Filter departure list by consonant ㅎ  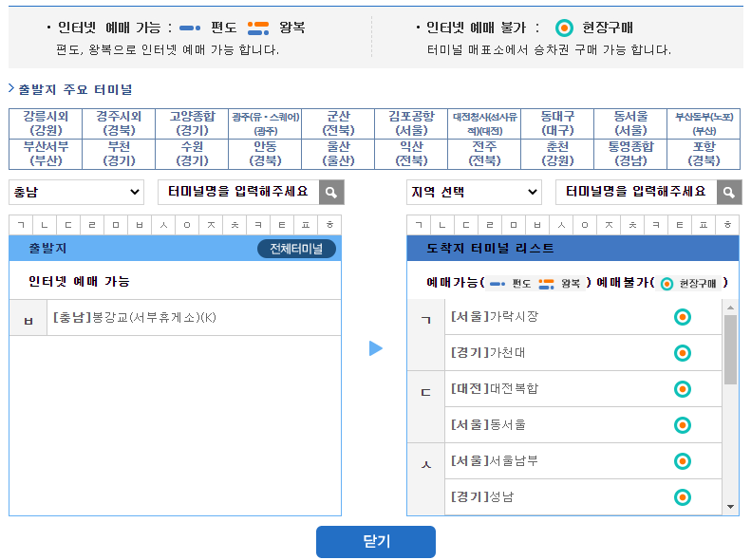329,225
